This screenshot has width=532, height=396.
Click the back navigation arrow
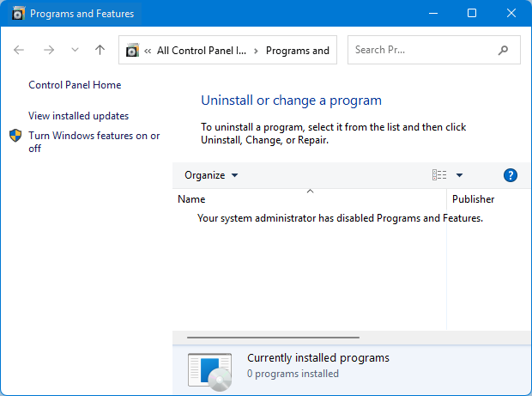coord(20,51)
